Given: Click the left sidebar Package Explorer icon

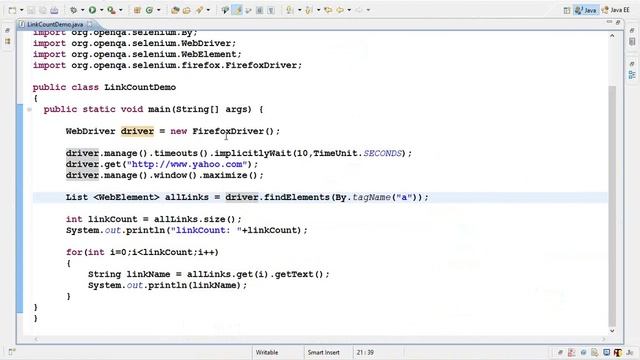Looking at the screenshot, I should tap(7, 41).
